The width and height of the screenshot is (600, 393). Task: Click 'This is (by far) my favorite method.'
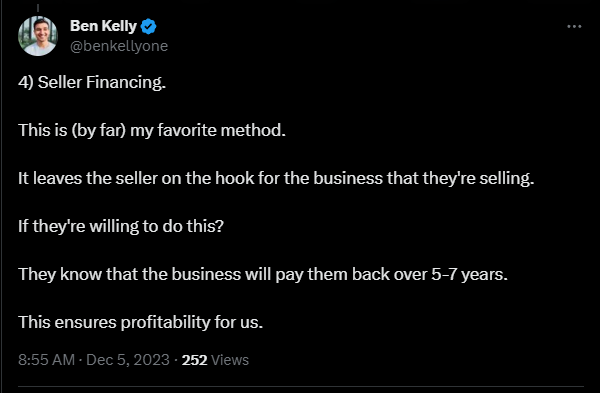[x=152, y=130]
